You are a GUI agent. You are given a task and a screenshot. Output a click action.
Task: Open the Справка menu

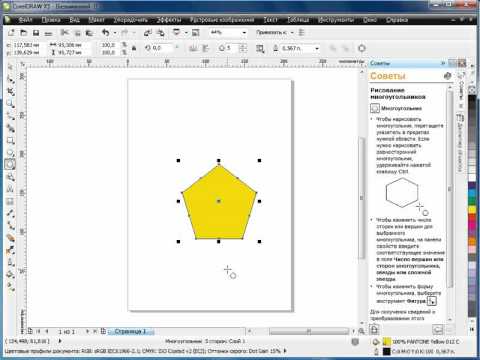[x=397, y=20]
